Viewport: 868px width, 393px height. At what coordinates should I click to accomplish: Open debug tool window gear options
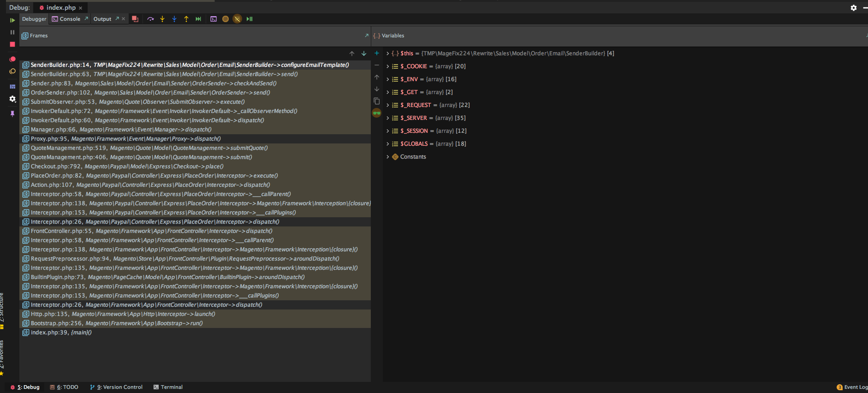pos(854,8)
